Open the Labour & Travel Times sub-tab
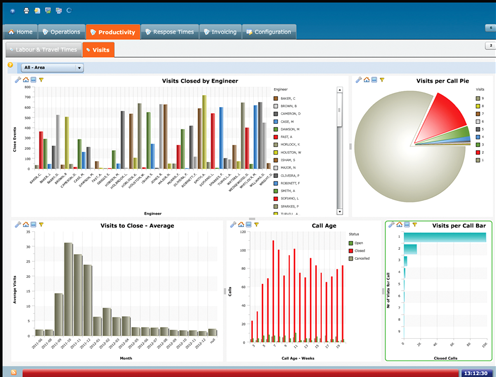Image resolution: width=496 pixels, height=377 pixels. tap(44, 50)
